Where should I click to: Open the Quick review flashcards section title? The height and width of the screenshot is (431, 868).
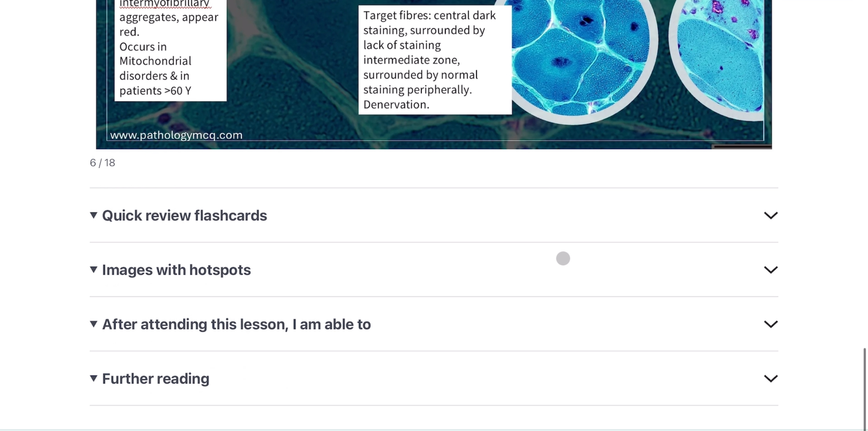click(184, 216)
